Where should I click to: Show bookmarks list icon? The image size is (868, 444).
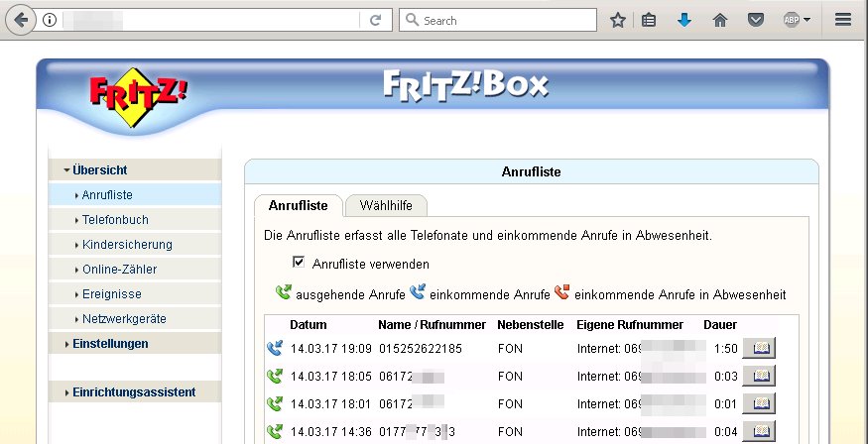[648, 21]
